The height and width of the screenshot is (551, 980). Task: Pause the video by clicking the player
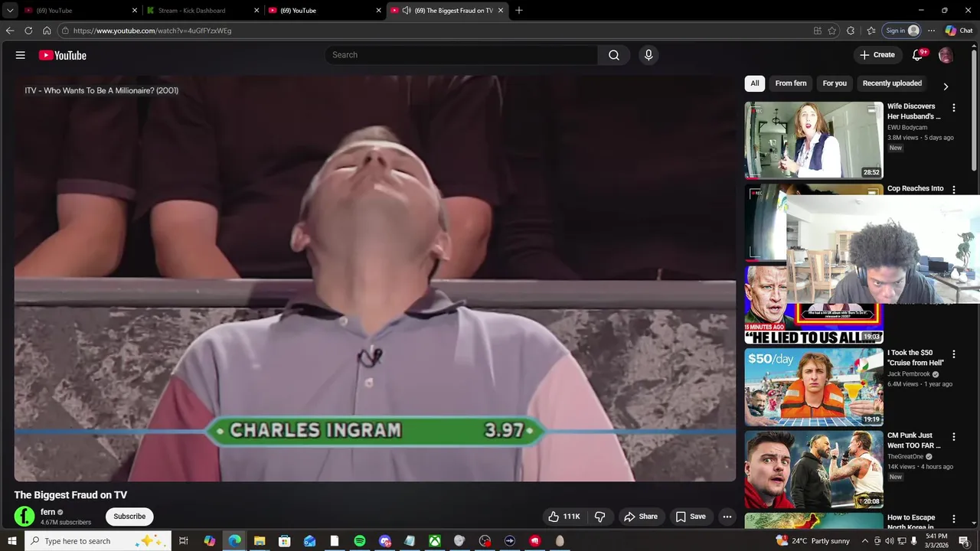click(375, 279)
